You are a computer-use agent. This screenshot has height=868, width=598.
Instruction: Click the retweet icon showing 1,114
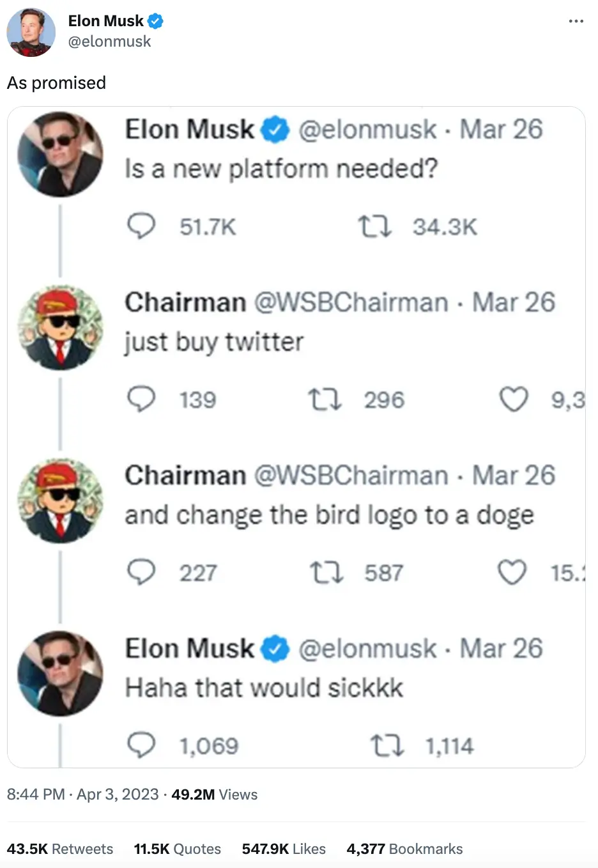[387, 745]
